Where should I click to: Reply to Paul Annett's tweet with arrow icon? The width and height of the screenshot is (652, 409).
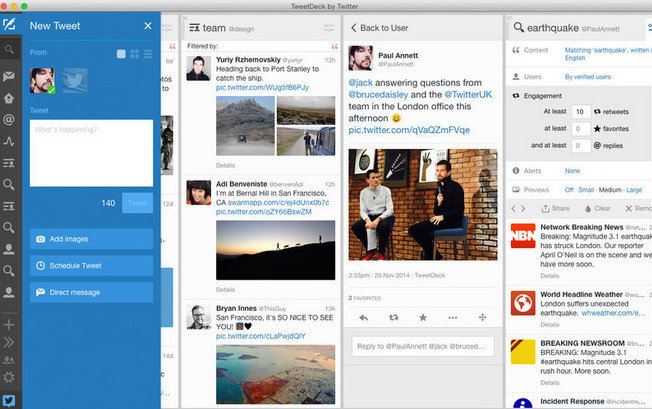click(364, 318)
